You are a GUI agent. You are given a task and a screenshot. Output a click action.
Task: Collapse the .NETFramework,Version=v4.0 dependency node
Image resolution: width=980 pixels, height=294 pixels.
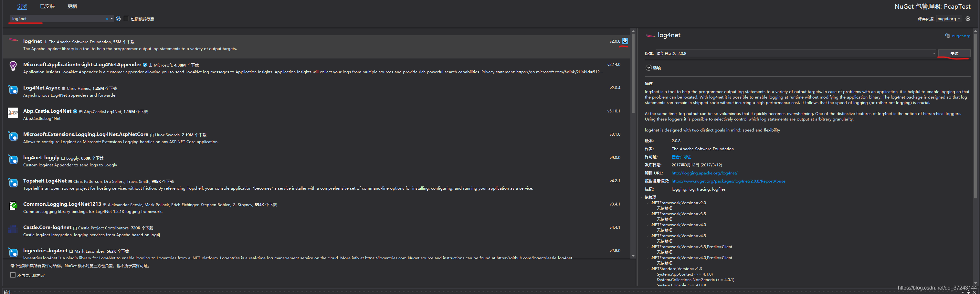click(648, 225)
